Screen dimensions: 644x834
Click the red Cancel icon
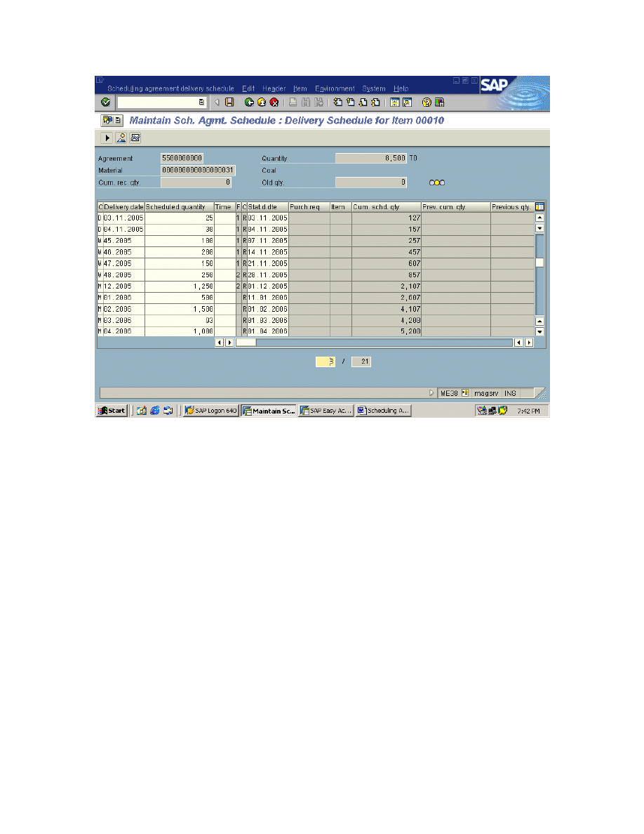click(x=274, y=102)
